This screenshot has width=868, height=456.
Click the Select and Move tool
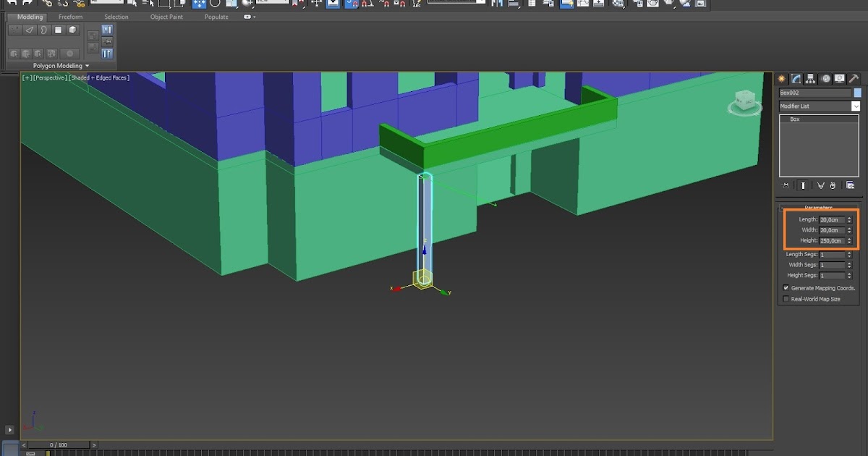coord(199,4)
